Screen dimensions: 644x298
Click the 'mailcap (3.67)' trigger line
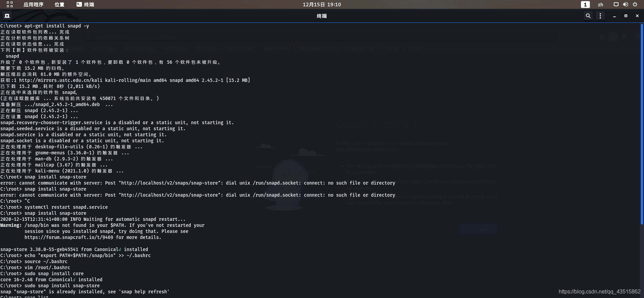[x=54, y=165]
